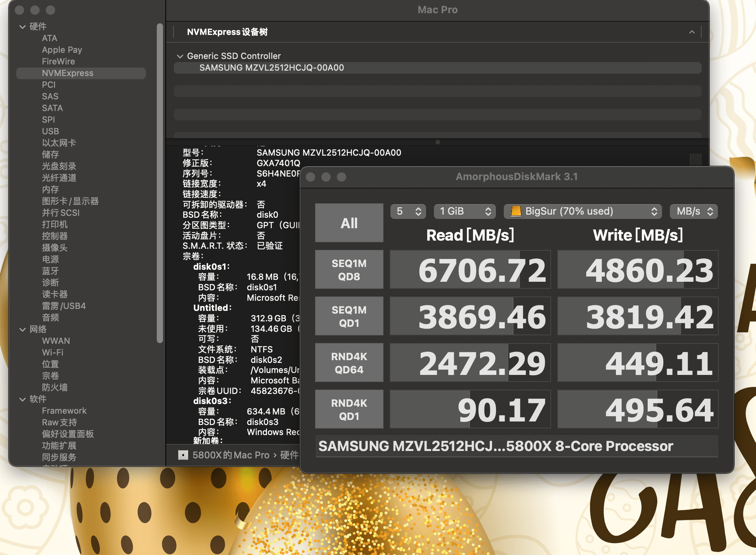Select 光盘刻录 in the sidebar

pyautogui.click(x=59, y=166)
